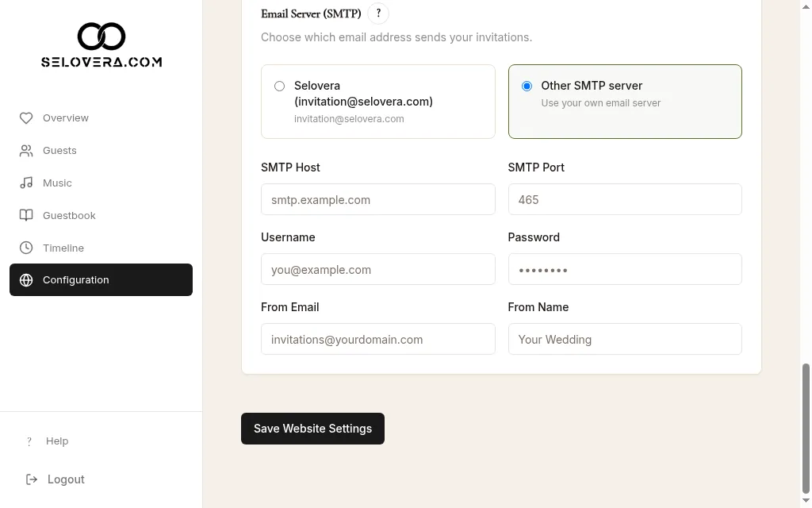
Task: Select the Configuration menu item
Action: tap(101, 280)
